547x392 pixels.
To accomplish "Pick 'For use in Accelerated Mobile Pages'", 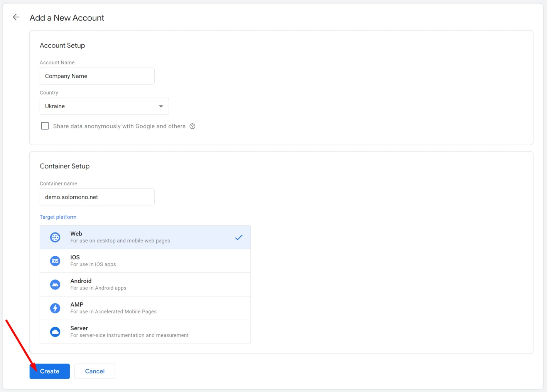I will (x=113, y=311).
